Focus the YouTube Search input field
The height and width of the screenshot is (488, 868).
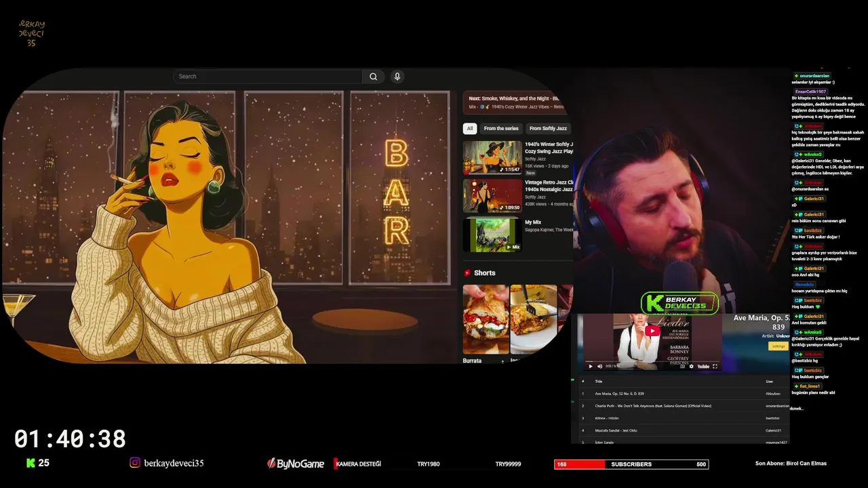(269, 77)
